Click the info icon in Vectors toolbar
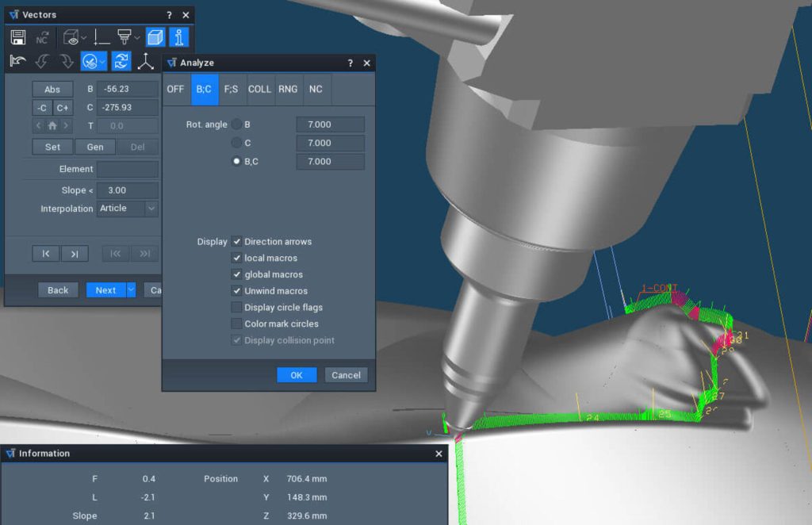 [x=180, y=37]
